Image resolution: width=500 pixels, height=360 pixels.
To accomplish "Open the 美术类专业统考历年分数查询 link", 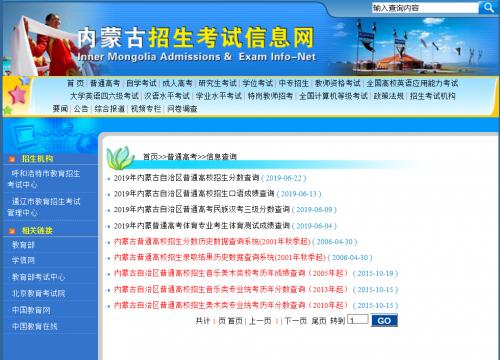I will (x=231, y=305).
